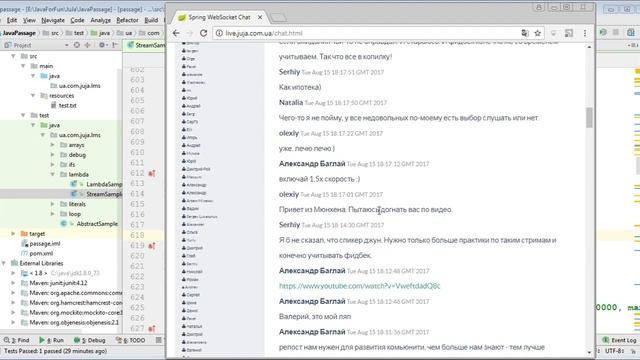Close the Spring WebSocket Chat tab

coord(260,17)
